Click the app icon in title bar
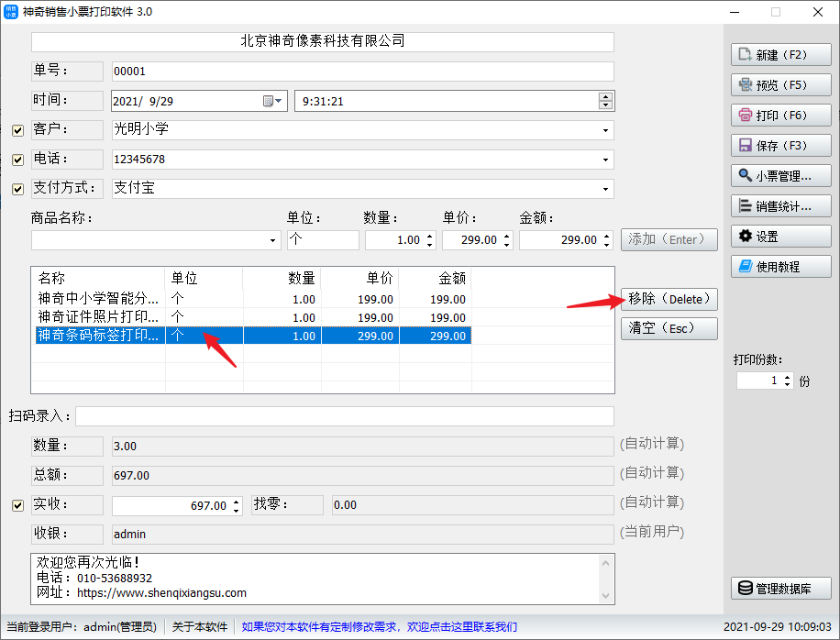Screen dimensions: 840x640 pos(11,12)
